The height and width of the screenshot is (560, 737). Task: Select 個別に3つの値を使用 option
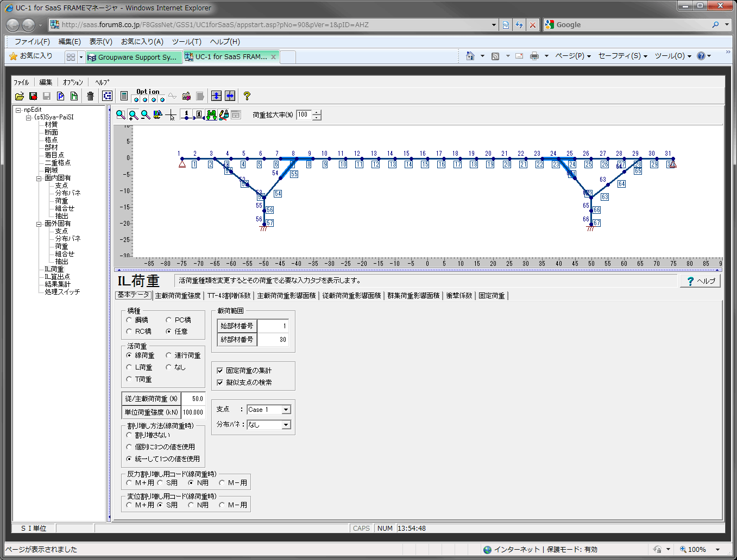tap(129, 447)
